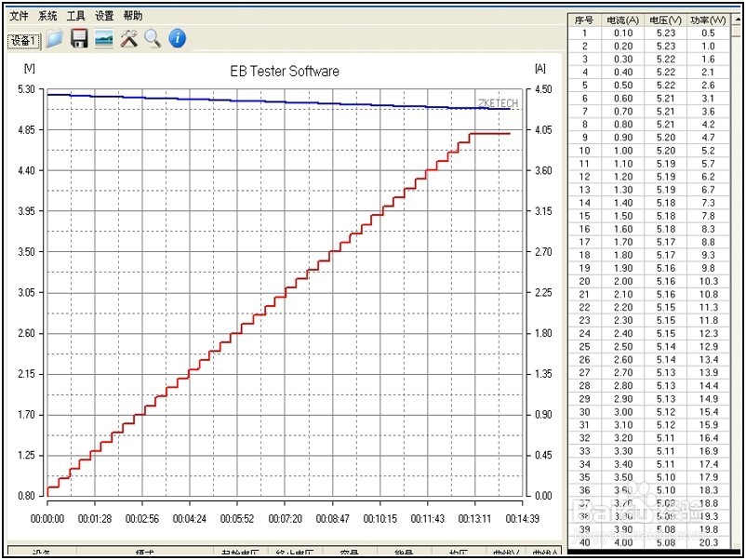Select row number 15 in table
The image size is (746, 560).
pos(585,216)
